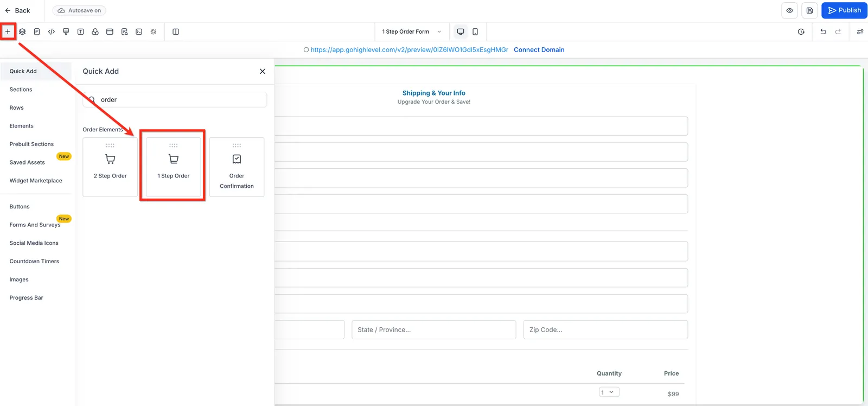Screen dimensions: 868x406
Task: Preview the page with eye icon
Action: (790, 10)
